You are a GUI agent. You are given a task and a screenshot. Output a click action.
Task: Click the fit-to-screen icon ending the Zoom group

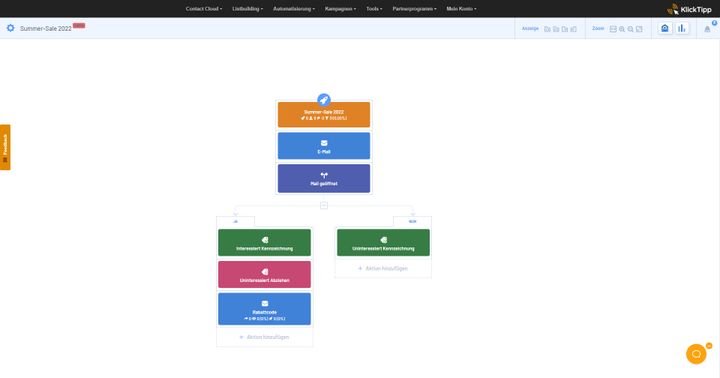point(639,29)
